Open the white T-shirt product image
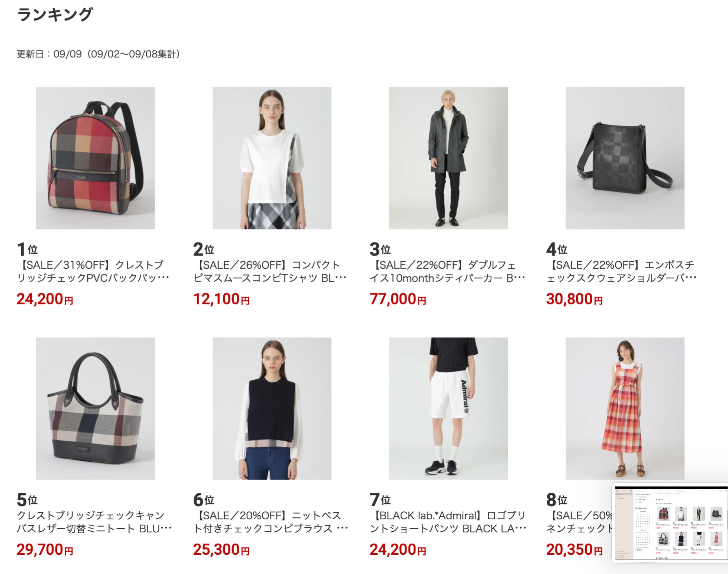 272,158
